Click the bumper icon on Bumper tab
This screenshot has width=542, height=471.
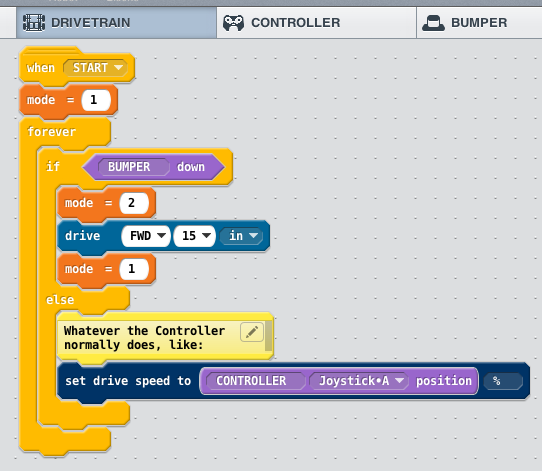tap(433, 23)
